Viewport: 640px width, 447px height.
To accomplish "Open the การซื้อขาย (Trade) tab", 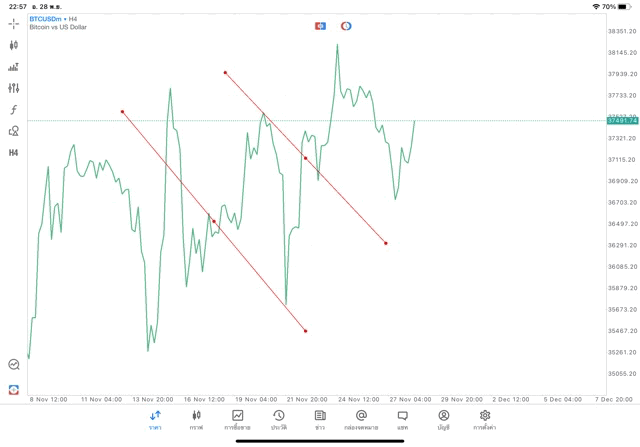I will (238, 419).
